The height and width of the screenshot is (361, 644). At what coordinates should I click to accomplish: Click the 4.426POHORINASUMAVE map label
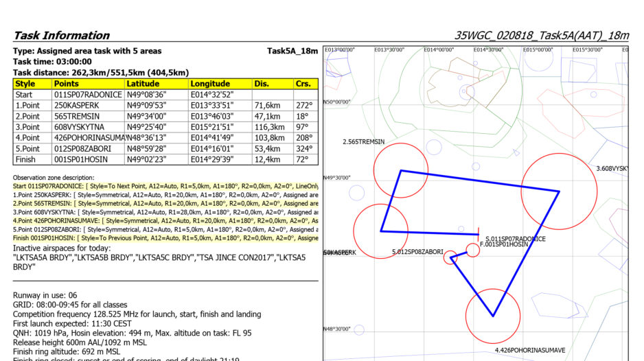pyautogui.click(x=530, y=350)
